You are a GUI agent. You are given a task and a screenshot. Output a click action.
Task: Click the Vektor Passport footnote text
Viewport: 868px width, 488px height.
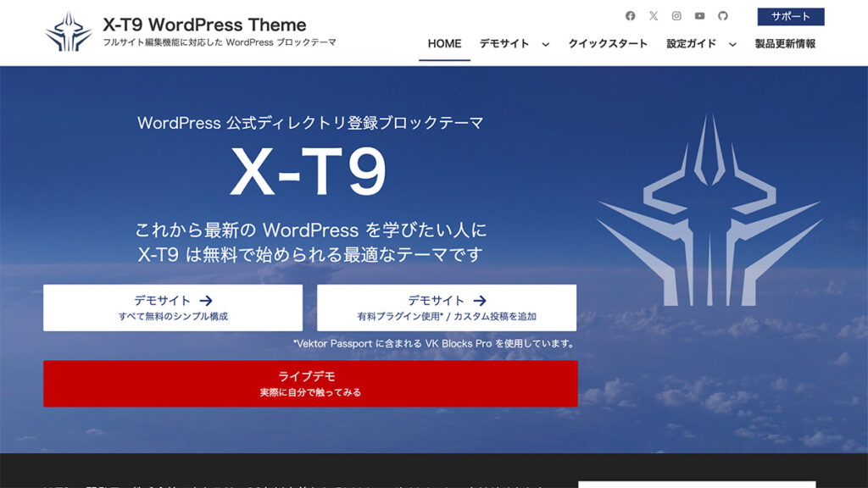[434, 344]
